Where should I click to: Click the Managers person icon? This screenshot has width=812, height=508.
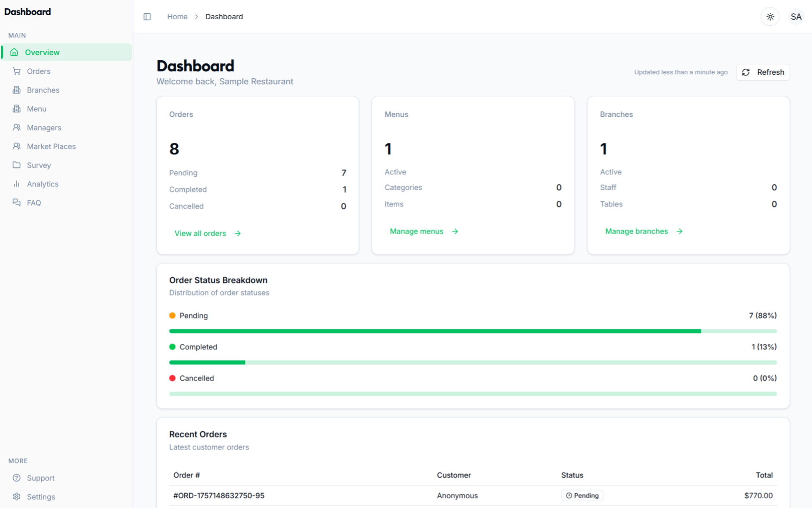(17, 128)
